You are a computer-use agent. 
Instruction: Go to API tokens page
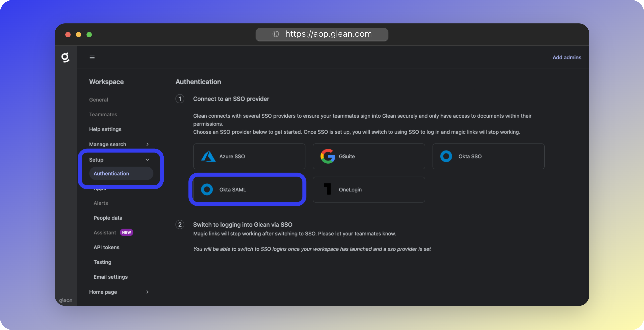click(106, 247)
